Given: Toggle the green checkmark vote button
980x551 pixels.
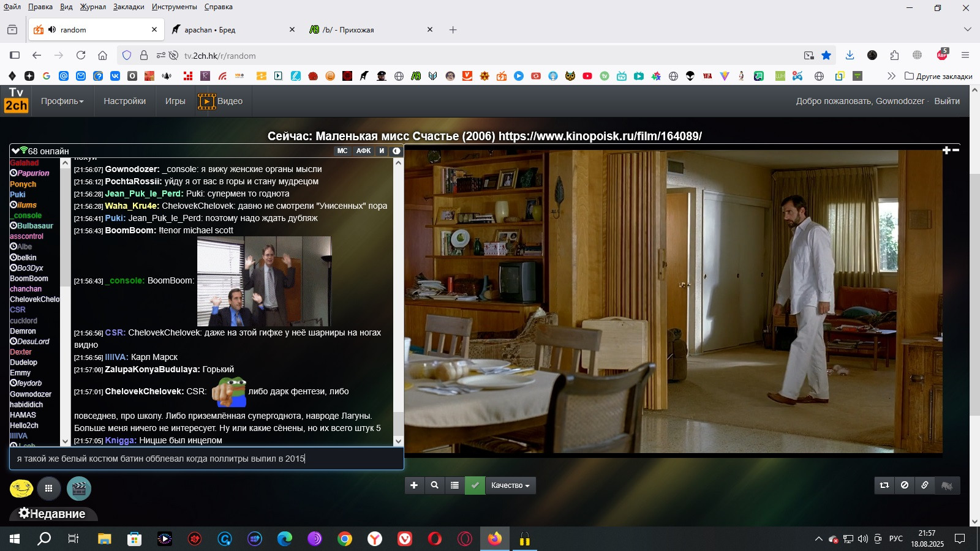Looking at the screenshot, I should (x=475, y=485).
